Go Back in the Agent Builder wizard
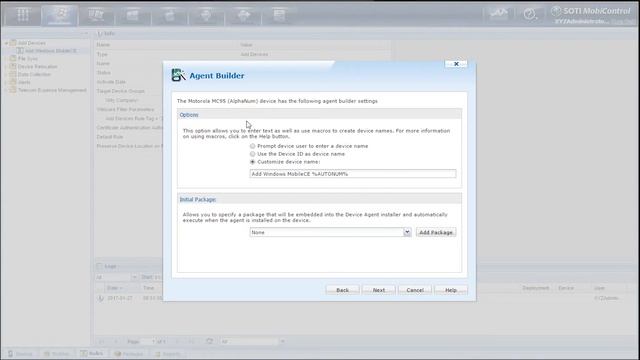 (x=342, y=290)
